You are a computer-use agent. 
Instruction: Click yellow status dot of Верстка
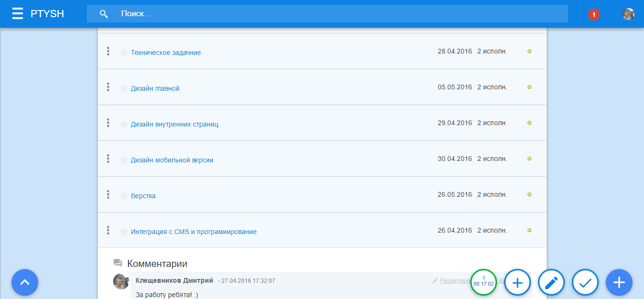coord(529,194)
